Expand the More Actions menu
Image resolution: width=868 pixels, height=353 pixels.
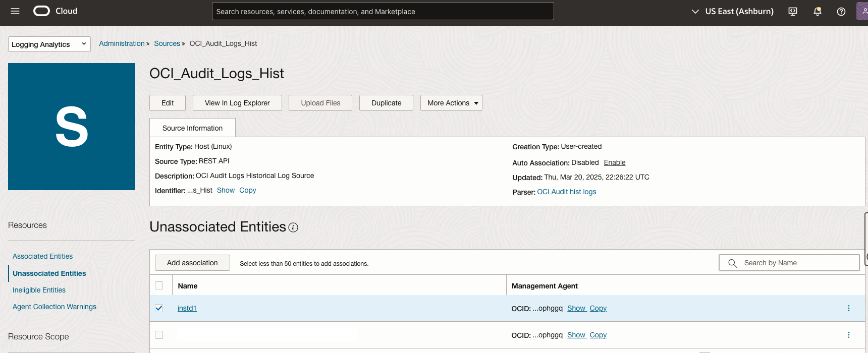coord(451,103)
